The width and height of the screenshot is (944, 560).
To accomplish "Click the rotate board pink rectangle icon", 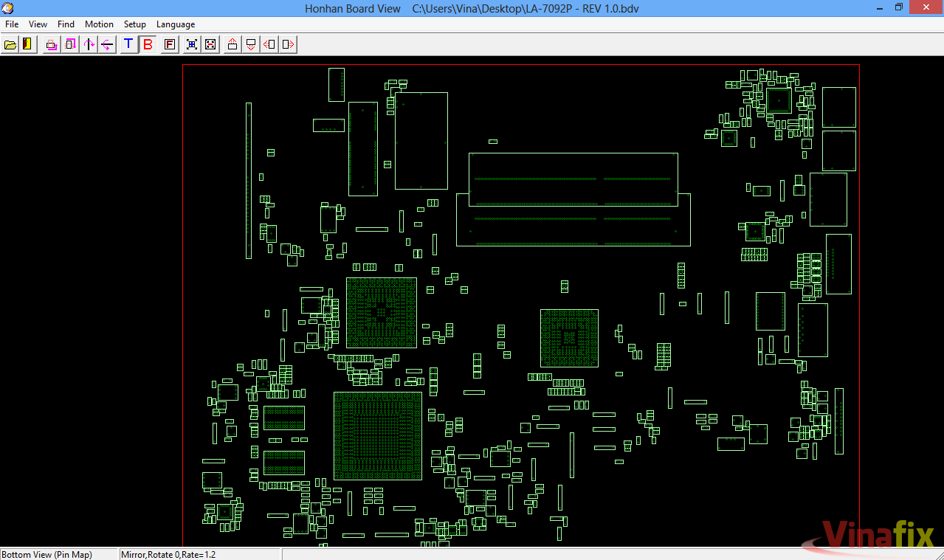I will 52,44.
